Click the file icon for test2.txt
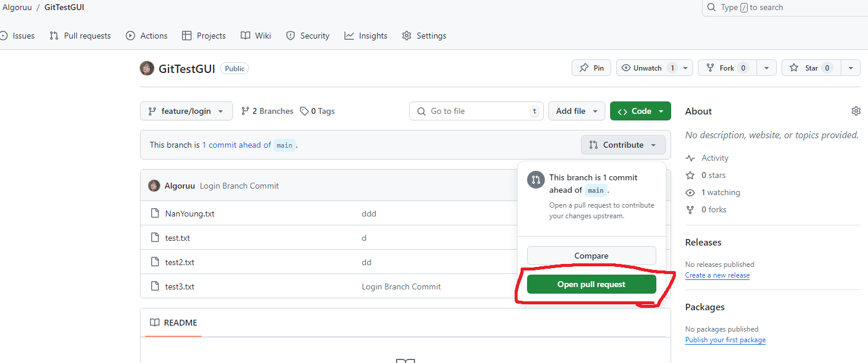The height and width of the screenshot is (363, 868). (155, 262)
